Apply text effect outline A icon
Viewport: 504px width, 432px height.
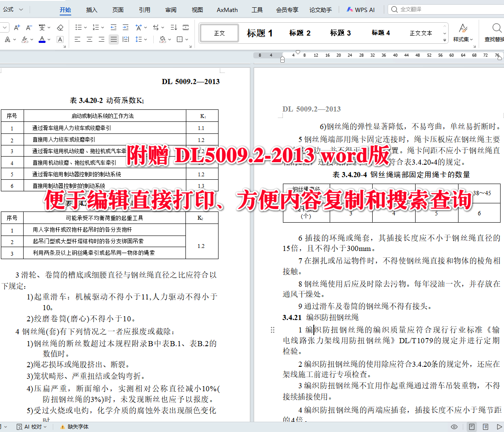pyautogui.click(x=8, y=39)
